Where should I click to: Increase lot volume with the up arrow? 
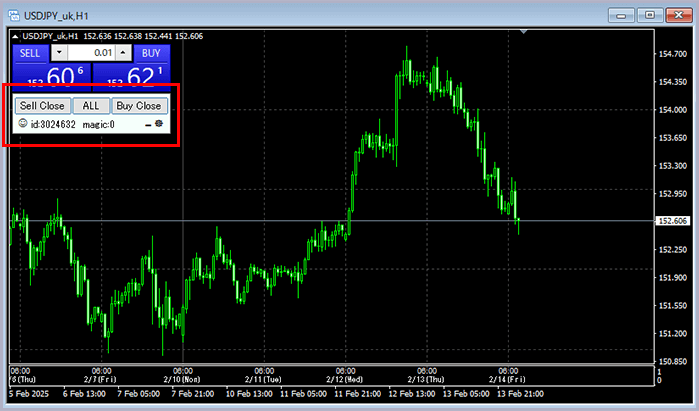click(x=122, y=52)
